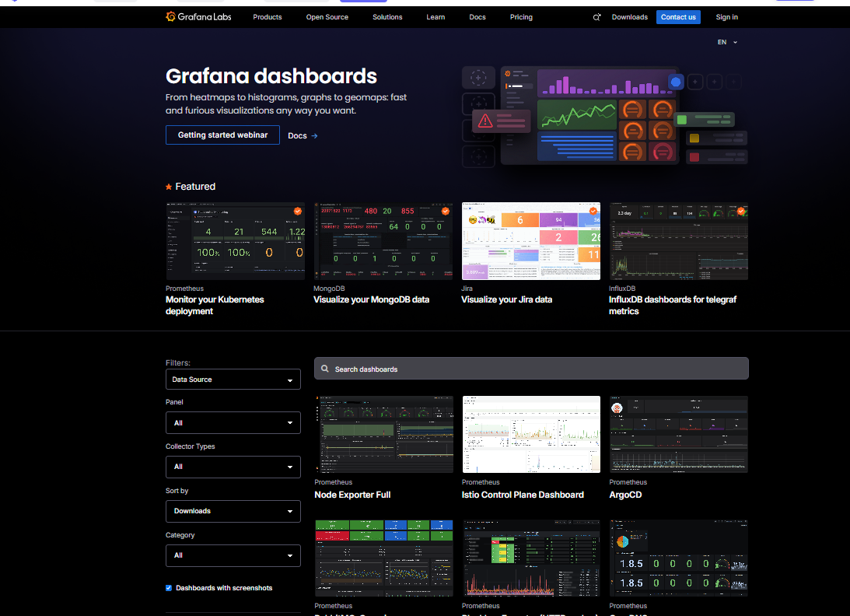Click verified badge on Jira dashboard thumbnail
The image size is (850, 616).
593,211
